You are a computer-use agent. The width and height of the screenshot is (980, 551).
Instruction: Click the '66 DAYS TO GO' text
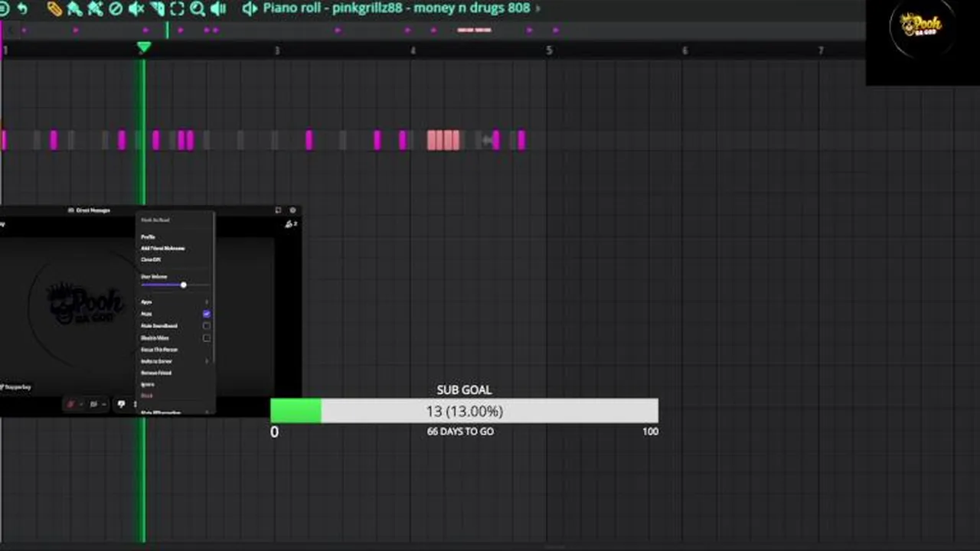click(x=460, y=432)
